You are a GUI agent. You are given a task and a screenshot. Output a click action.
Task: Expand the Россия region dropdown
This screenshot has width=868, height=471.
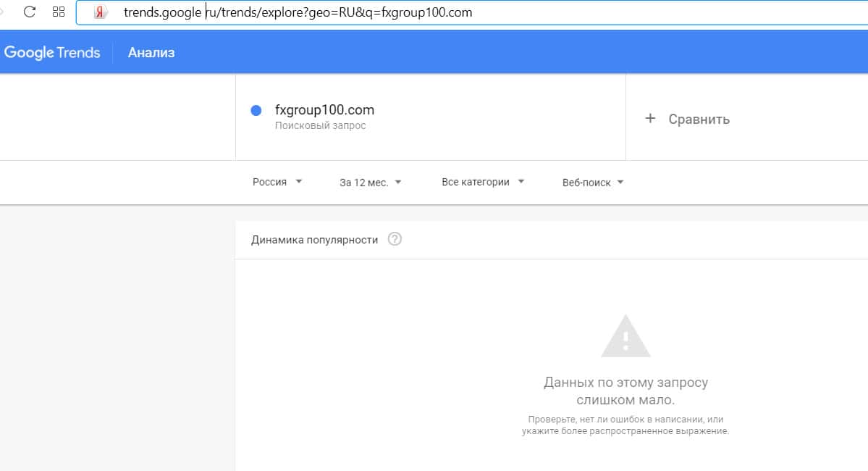click(x=278, y=183)
